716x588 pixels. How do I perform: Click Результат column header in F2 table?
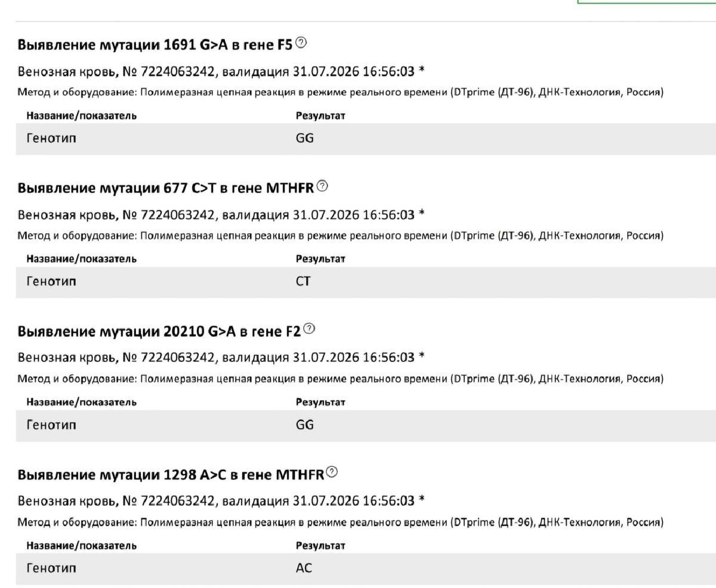click(x=320, y=403)
